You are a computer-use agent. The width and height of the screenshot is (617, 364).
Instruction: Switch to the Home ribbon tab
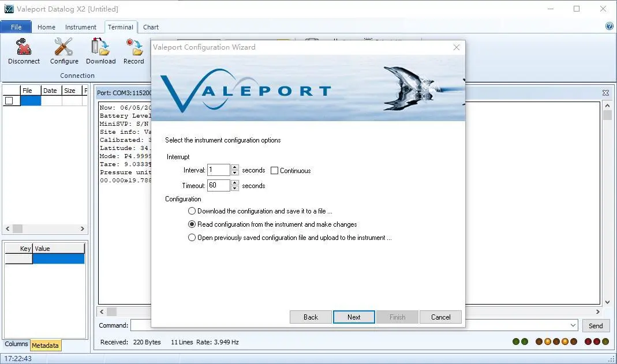[x=46, y=27]
